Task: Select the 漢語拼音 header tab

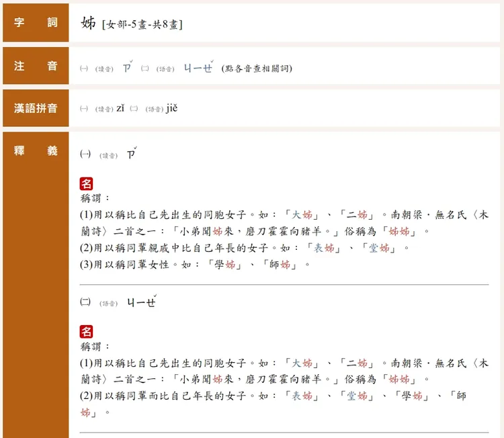Action: coord(36,108)
